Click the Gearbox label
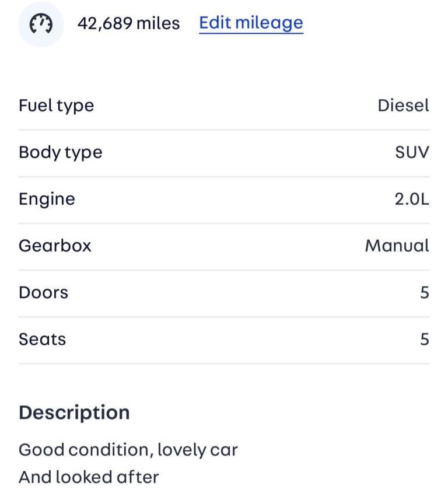 (x=55, y=246)
